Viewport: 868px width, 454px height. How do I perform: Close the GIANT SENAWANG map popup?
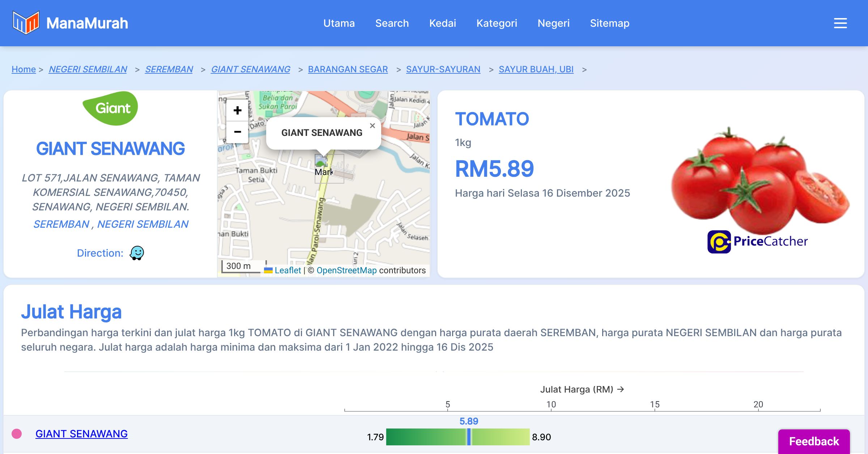point(372,126)
